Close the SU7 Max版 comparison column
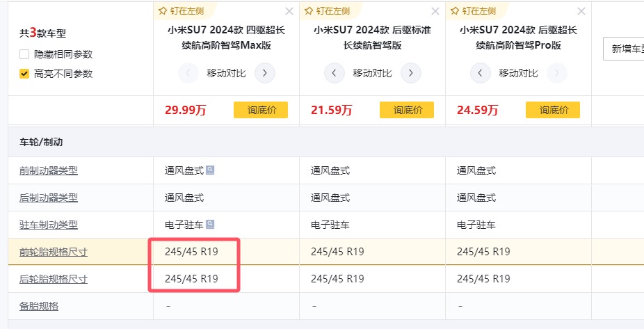This screenshot has height=329, width=644. tap(289, 11)
